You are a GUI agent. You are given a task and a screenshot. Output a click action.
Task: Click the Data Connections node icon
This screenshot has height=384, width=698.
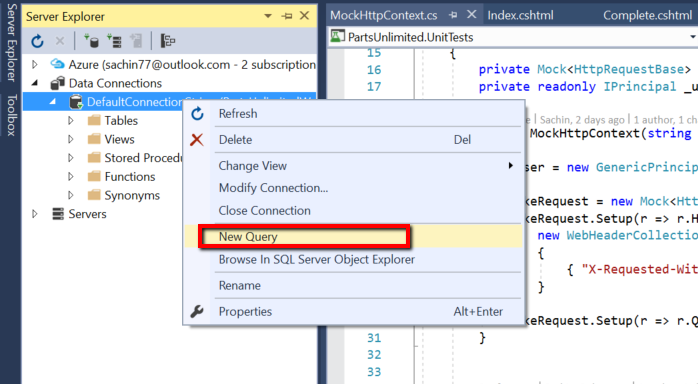[57, 83]
